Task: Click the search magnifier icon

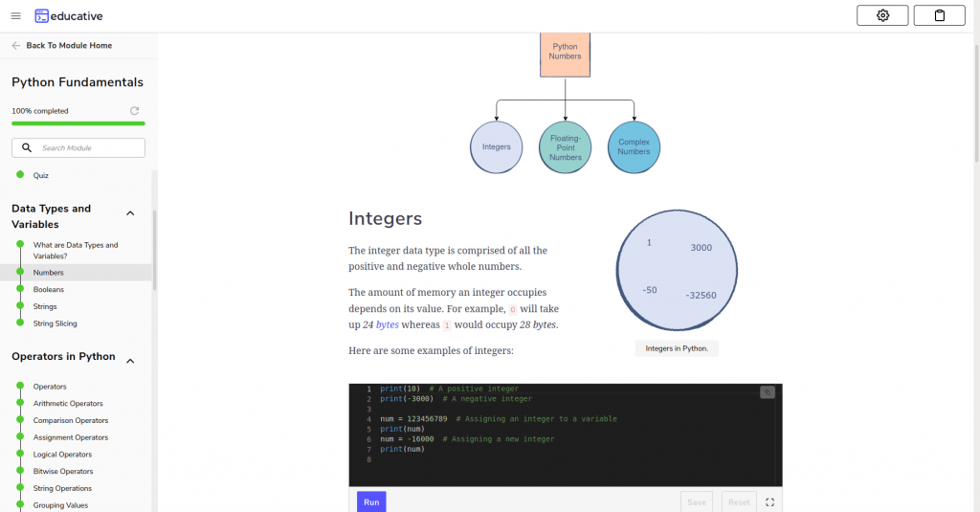Action: coord(27,147)
